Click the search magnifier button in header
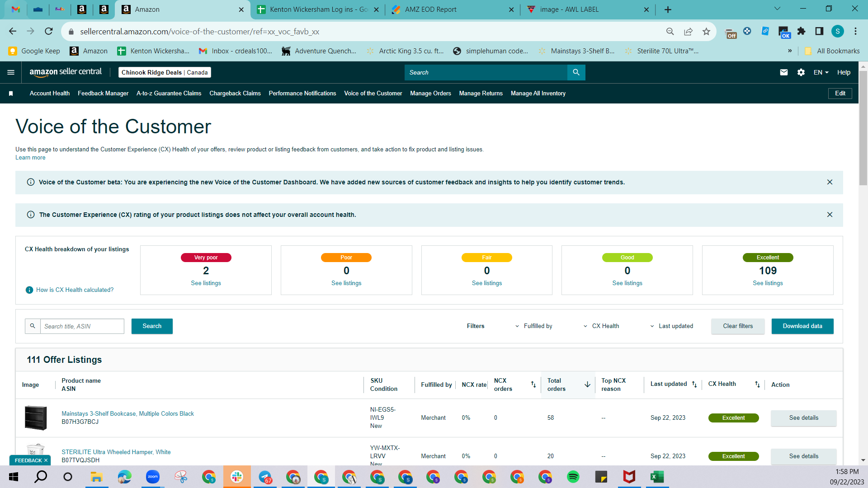 coord(576,72)
